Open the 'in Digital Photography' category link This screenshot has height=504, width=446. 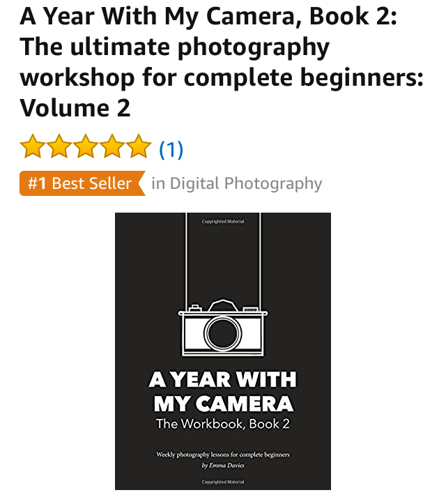[x=237, y=183]
